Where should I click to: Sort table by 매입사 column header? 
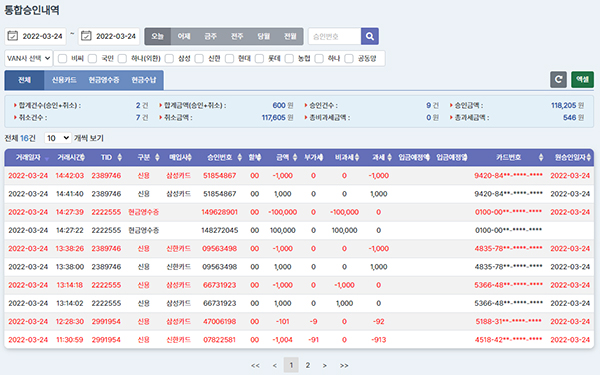coord(180,157)
